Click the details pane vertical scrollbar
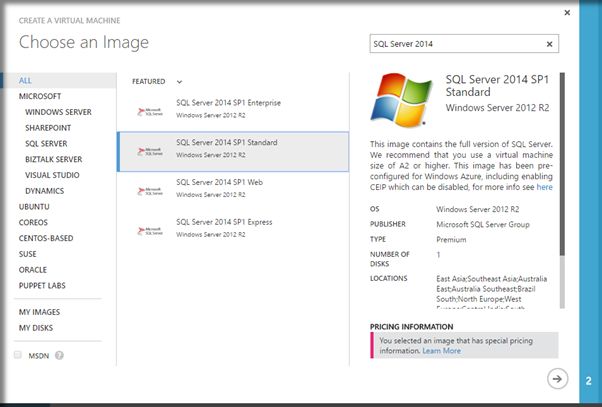 pos(561,180)
